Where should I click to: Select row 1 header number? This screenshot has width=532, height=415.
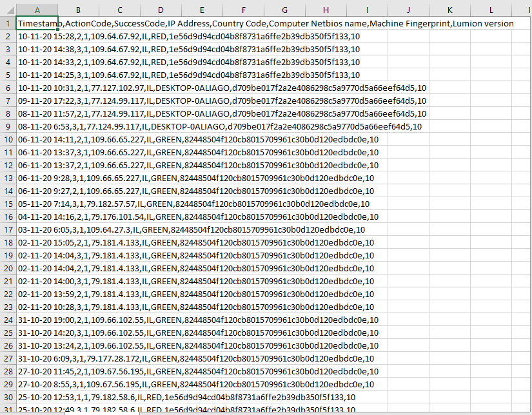[x=8, y=23]
